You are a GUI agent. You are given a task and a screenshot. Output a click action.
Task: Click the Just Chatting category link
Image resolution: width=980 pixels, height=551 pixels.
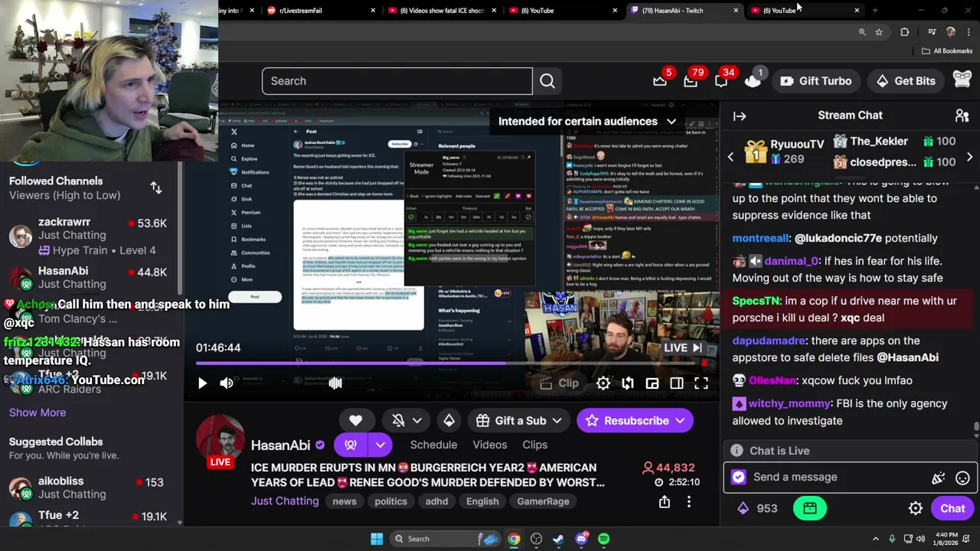point(285,501)
